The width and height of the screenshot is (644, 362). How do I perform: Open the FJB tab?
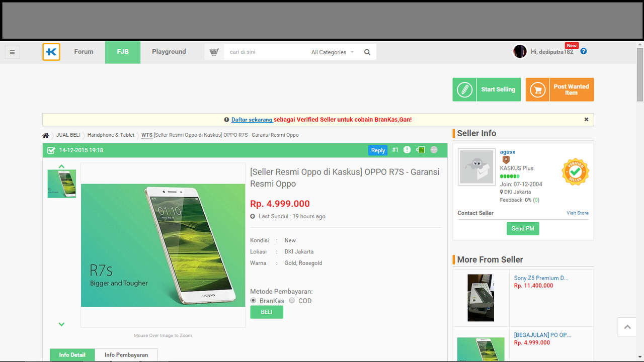click(x=123, y=52)
